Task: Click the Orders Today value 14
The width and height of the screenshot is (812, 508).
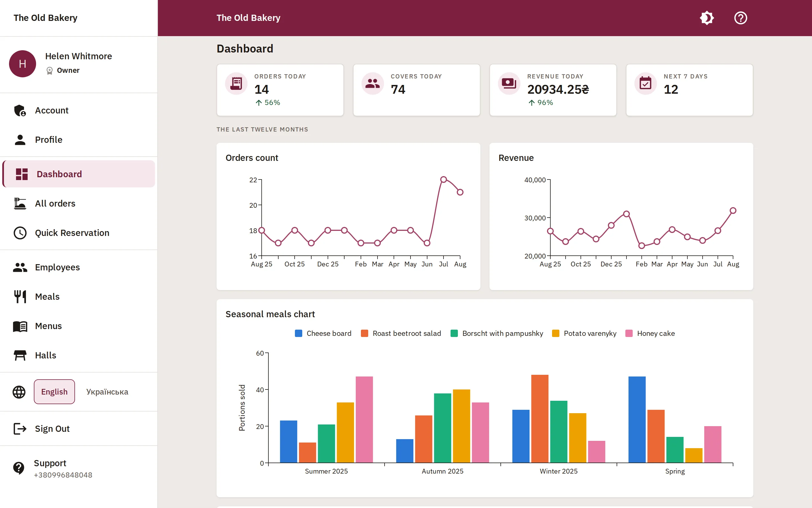Action: pos(261,89)
